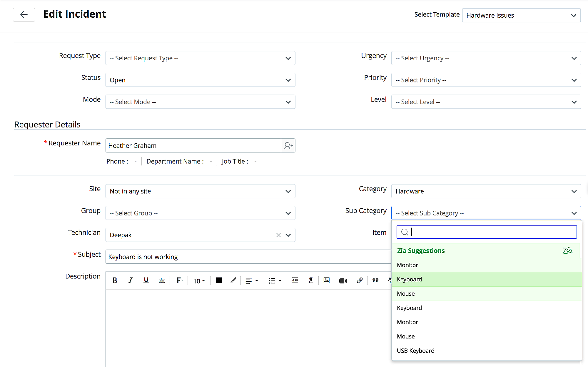588x367 pixels.
Task: Click the back arrow button
Action: point(24,14)
